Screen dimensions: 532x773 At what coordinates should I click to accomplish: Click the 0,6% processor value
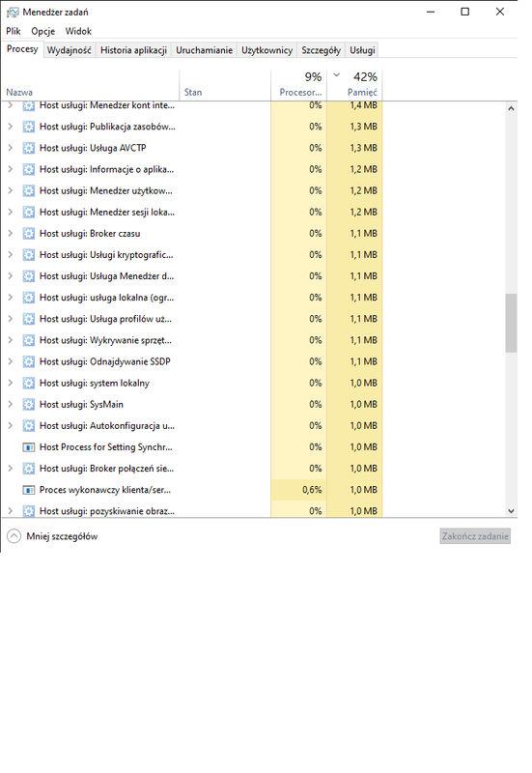point(312,490)
